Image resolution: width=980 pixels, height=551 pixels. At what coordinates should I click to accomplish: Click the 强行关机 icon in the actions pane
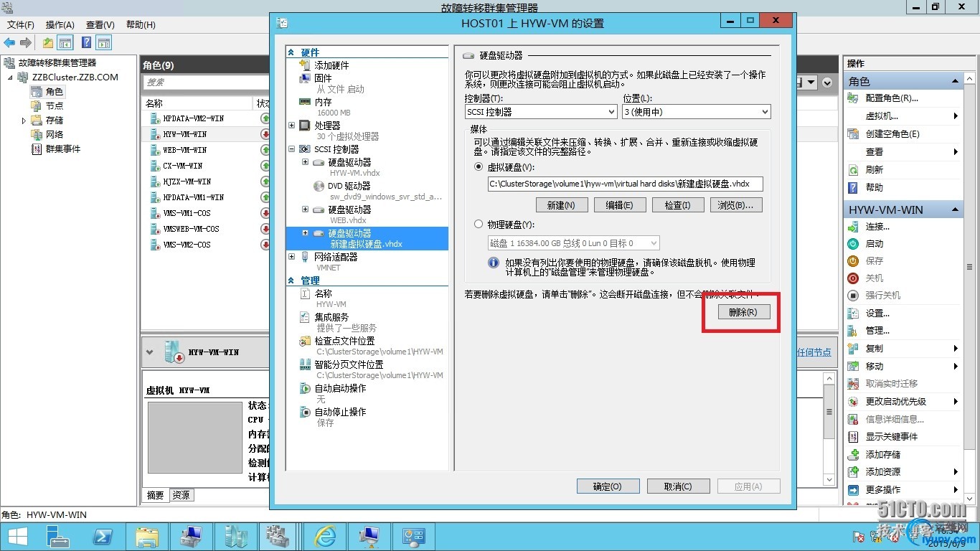click(x=853, y=296)
